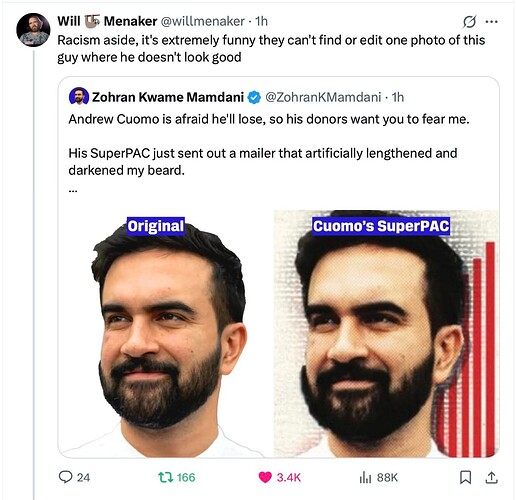Open the three-dot more options menu
This screenshot has width=517, height=500.
pyautogui.click(x=492, y=22)
